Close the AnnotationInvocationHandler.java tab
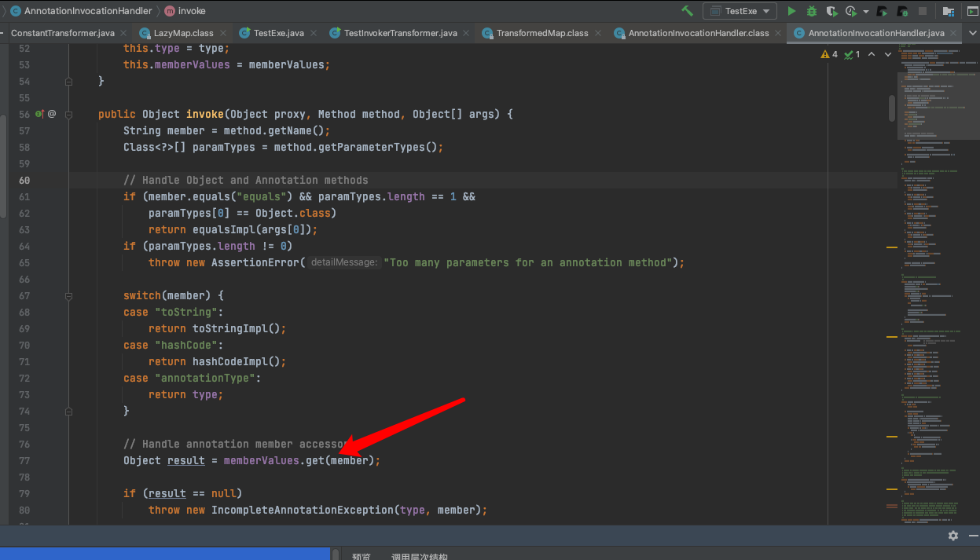This screenshot has height=560, width=980. tap(955, 33)
